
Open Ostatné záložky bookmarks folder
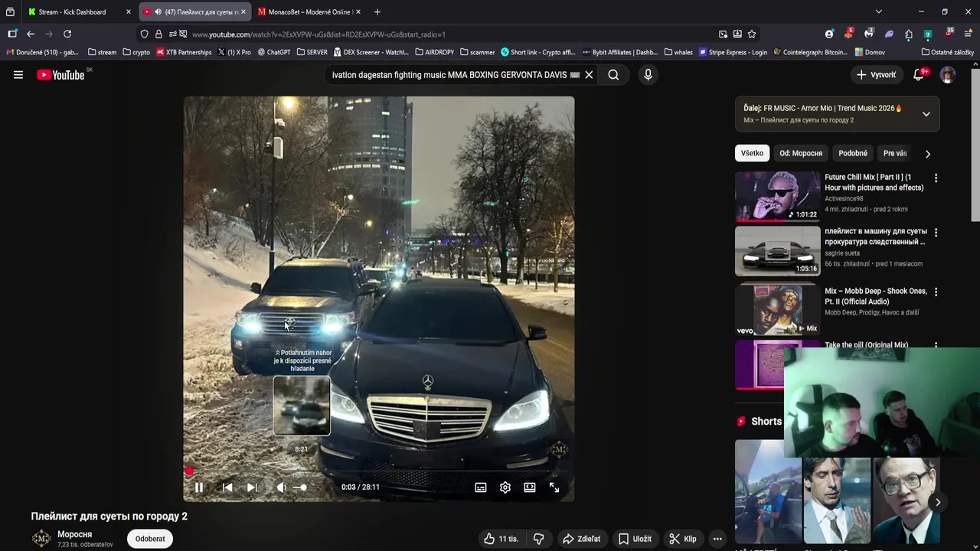948,52
